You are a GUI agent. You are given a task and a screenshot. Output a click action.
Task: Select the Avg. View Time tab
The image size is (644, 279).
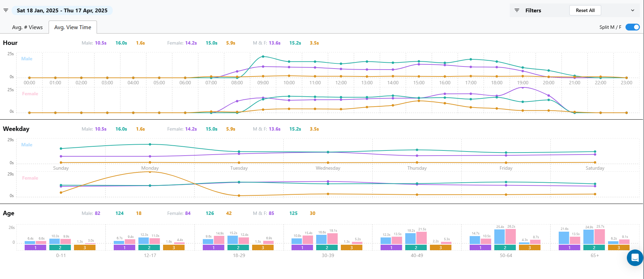coord(73,27)
